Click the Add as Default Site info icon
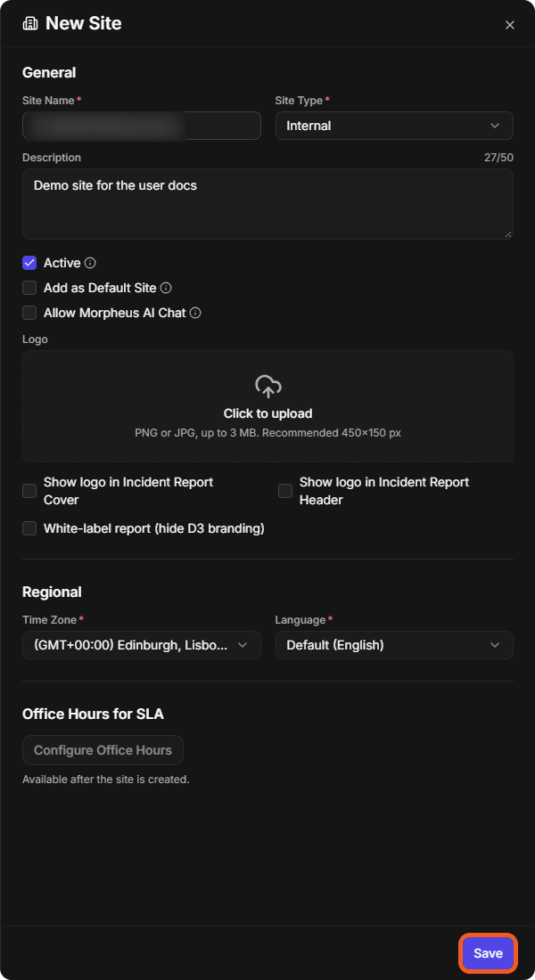The image size is (535, 980). (166, 288)
